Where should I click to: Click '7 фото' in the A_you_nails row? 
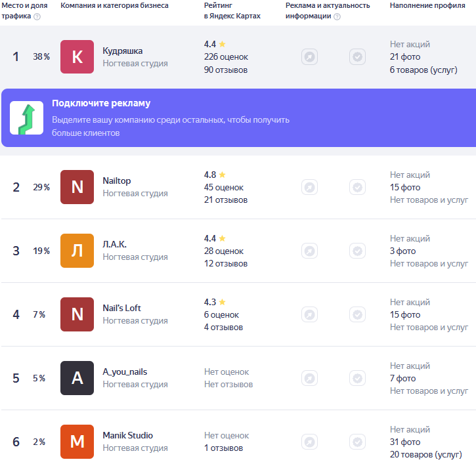tap(403, 379)
